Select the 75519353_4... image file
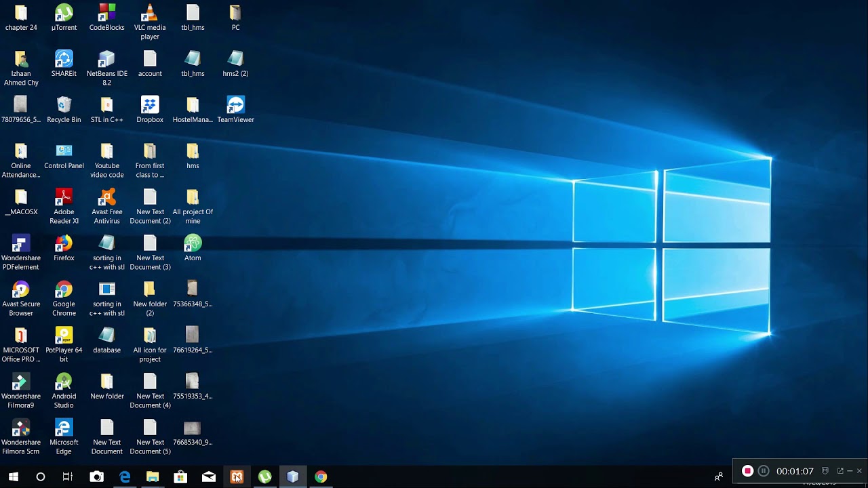868x488 pixels. point(193,386)
